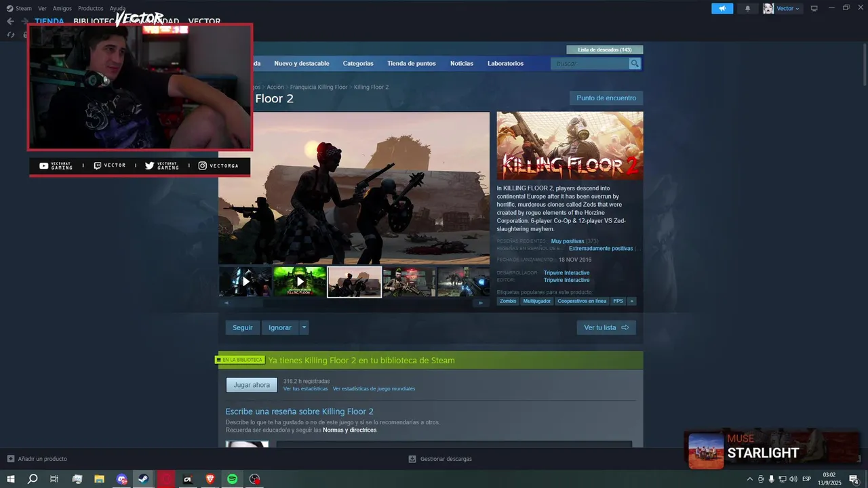
Task: Play the first trailer video thumbnail
Action: pos(245,281)
